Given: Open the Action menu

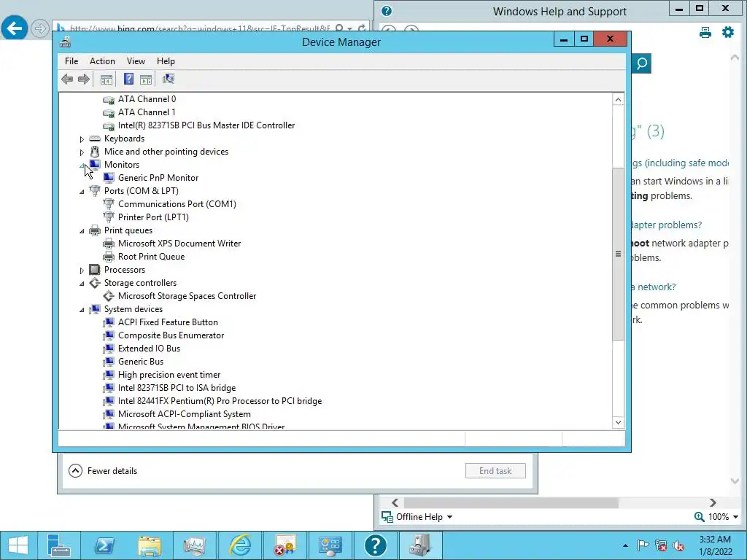Looking at the screenshot, I should click(x=102, y=61).
